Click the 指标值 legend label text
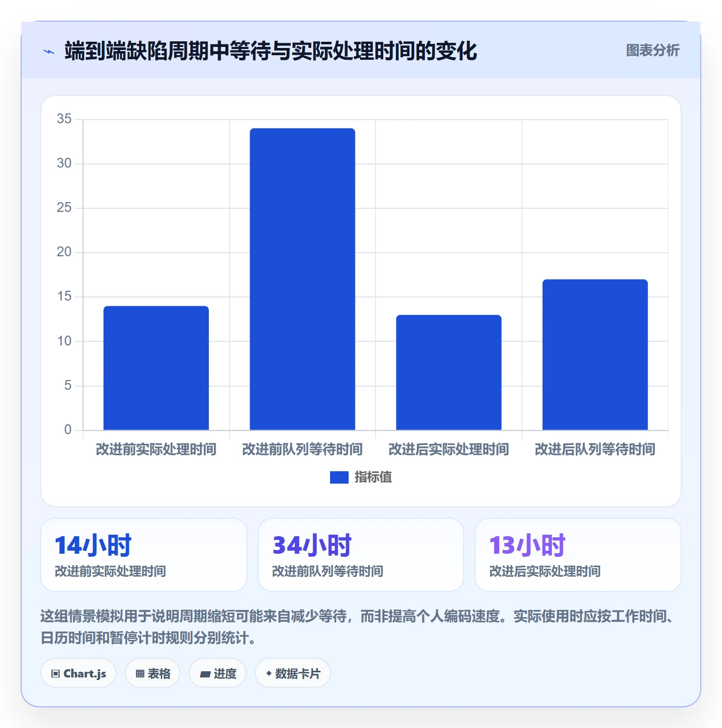The image size is (722, 728). 373,477
